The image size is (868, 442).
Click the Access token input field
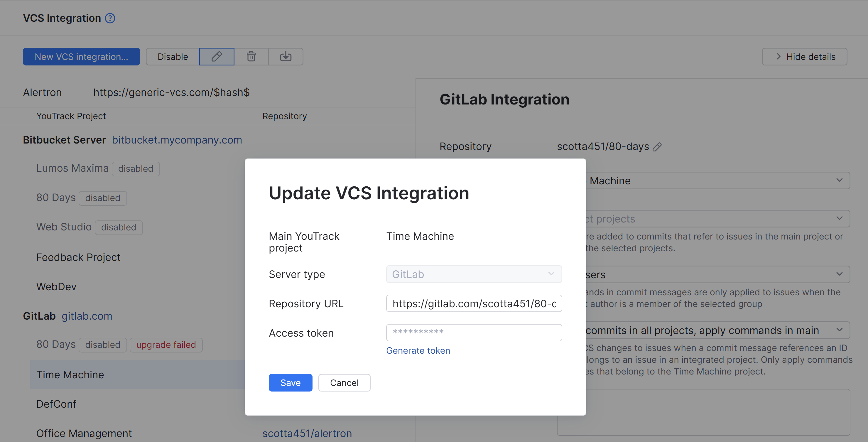[473, 333]
